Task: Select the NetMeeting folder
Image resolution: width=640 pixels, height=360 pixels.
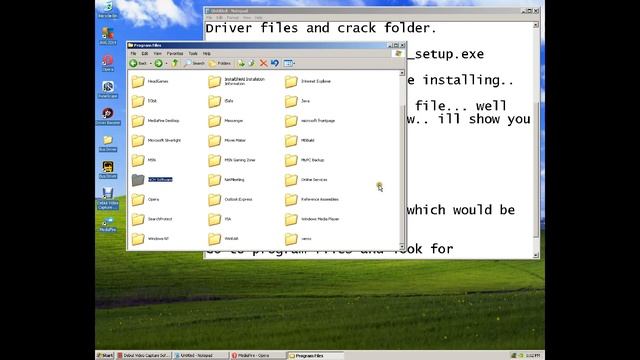Action: click(x=227, y=180)
